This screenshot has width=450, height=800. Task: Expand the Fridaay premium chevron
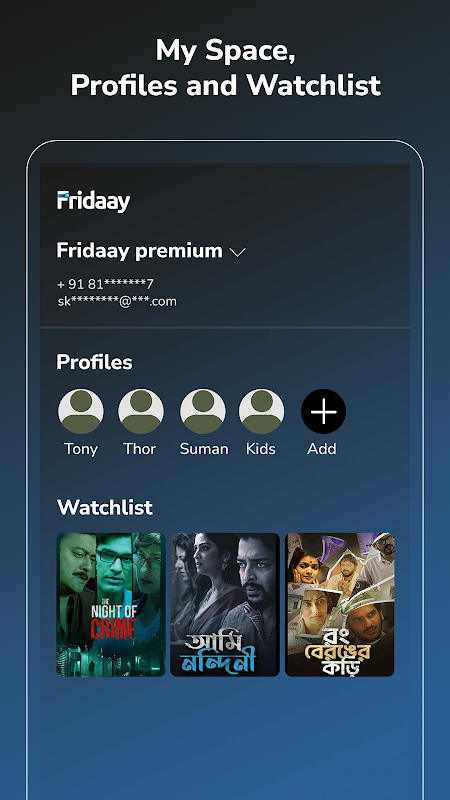238,252
